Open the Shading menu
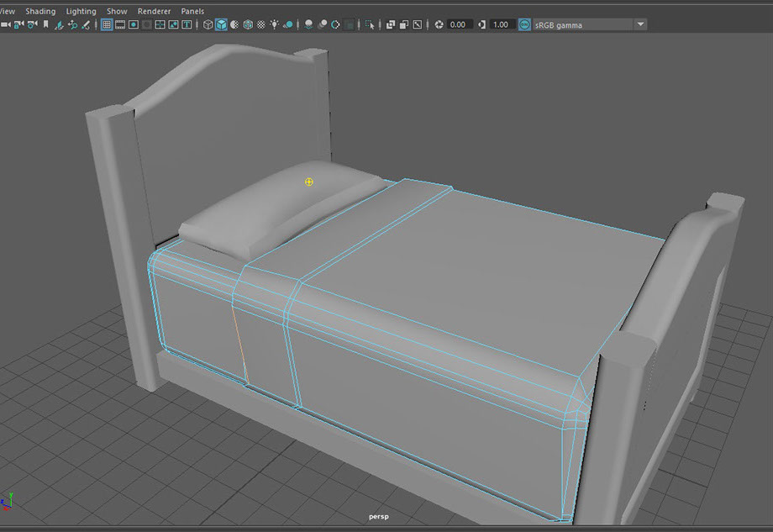The image size is (773, 532). click(x=39, y=11)
